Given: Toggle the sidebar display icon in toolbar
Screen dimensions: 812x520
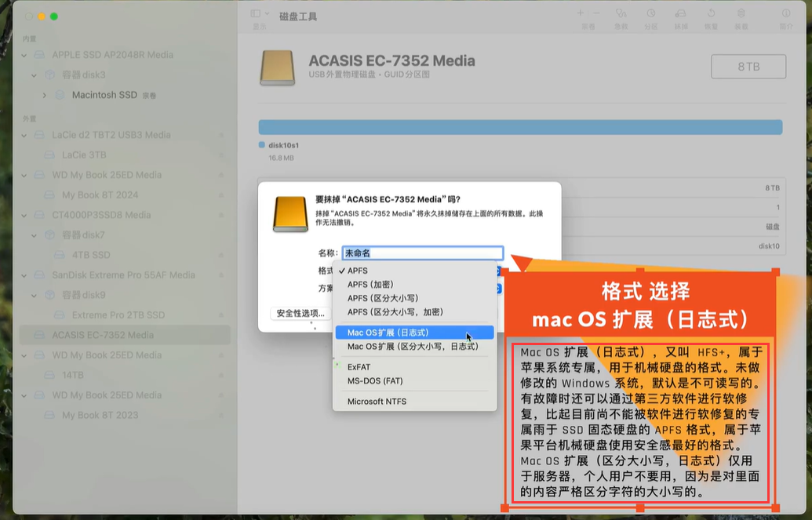Looking at the screenshot, I should (x=255, y=13).
